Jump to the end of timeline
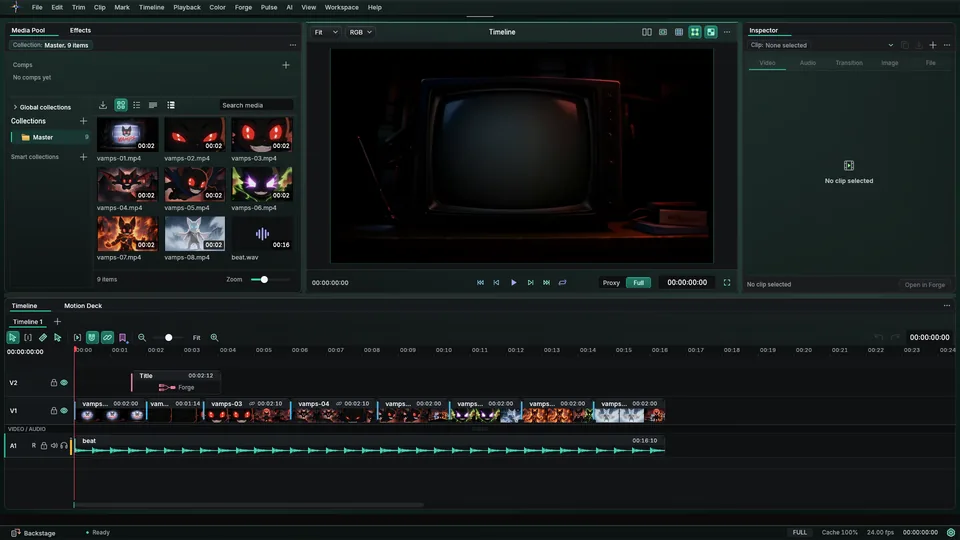 point(546,283)
